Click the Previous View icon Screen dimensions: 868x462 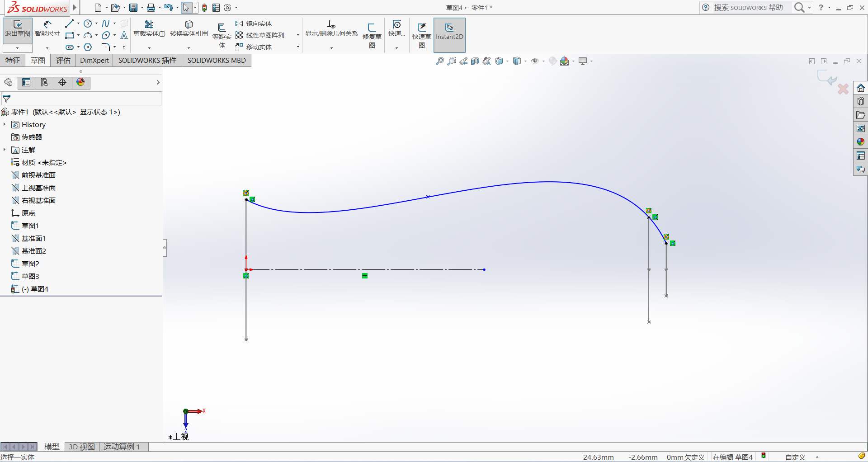[x=463, y=61]
